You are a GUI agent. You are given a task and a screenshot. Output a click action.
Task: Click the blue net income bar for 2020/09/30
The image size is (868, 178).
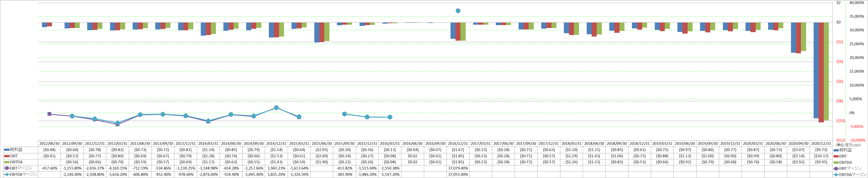point(793,38)
